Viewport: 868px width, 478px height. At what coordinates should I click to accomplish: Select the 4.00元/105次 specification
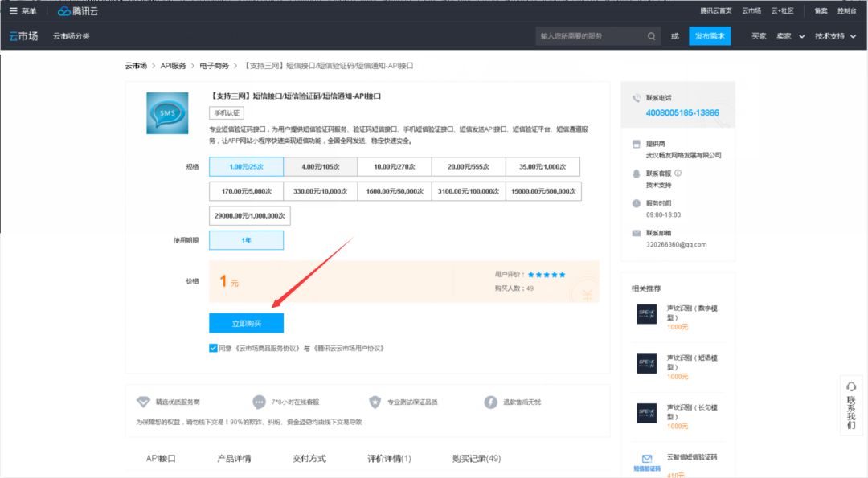321,166
